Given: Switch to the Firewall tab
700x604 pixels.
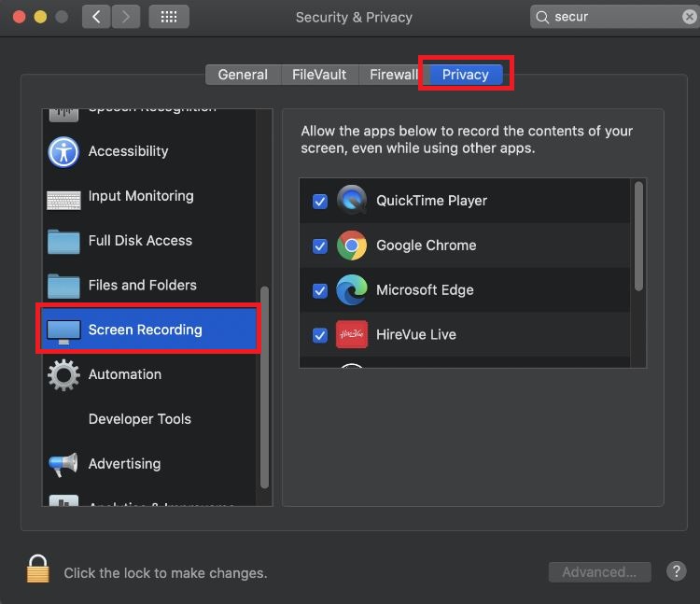Looking at the screenshot, I should [x=393, y=75].
